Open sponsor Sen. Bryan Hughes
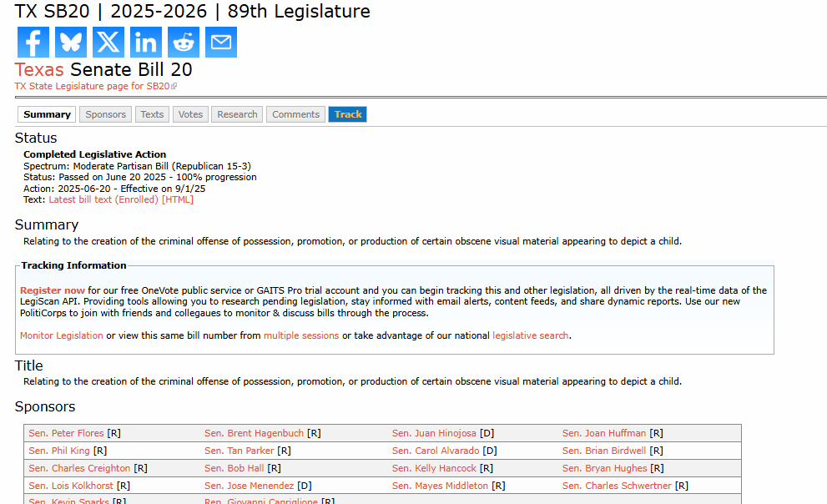This screenshot has height=504, width=827. 604,468
